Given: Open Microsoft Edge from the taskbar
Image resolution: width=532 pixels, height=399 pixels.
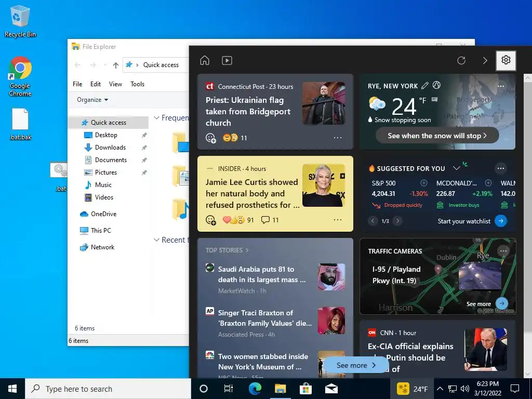Looking at the screenshot, I should click(x=255, y=389).
